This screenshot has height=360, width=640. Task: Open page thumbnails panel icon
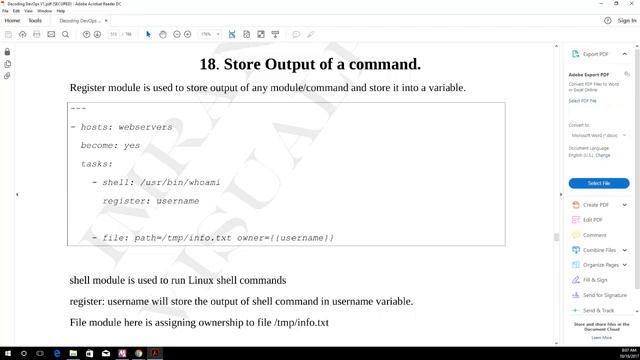(x=7, y=64)
